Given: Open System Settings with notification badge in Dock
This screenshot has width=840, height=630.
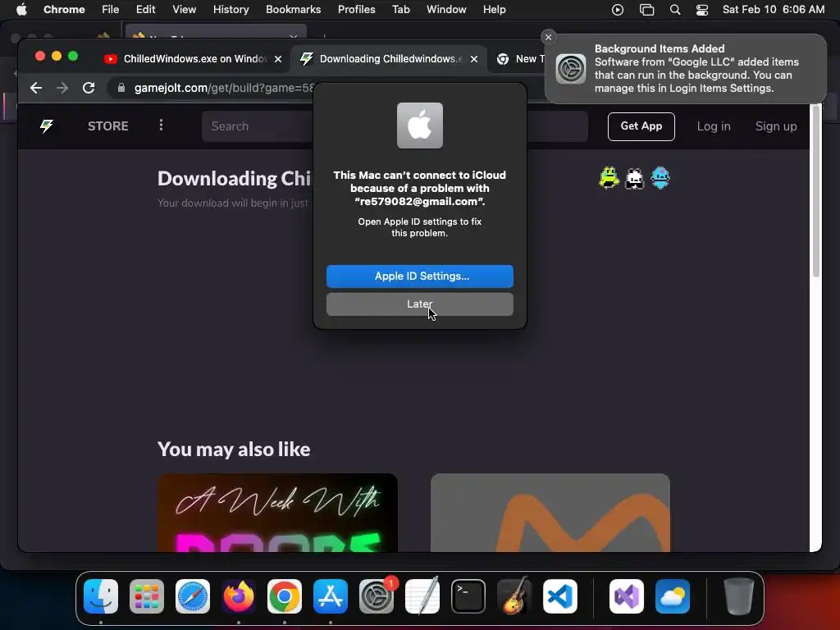Looking at the screenshot, I should click(x=377, y=596).
